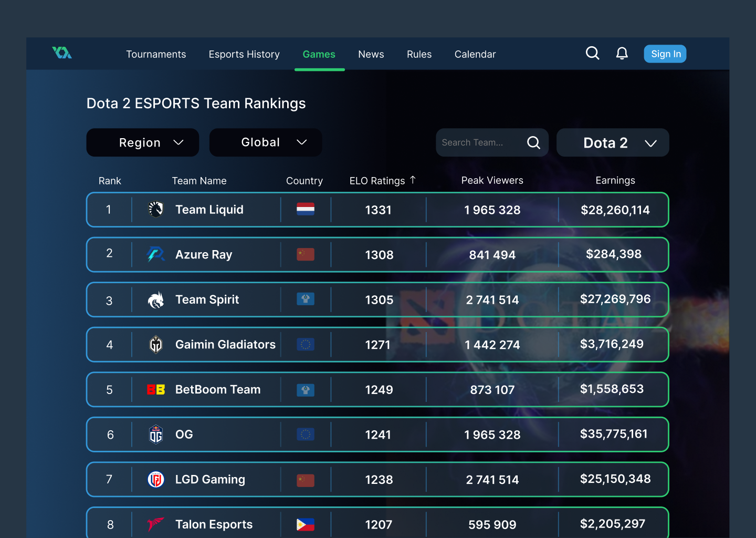Screen dimensions: 756x538
Task: Click the OG team logo icon
Action: point(156,434)
